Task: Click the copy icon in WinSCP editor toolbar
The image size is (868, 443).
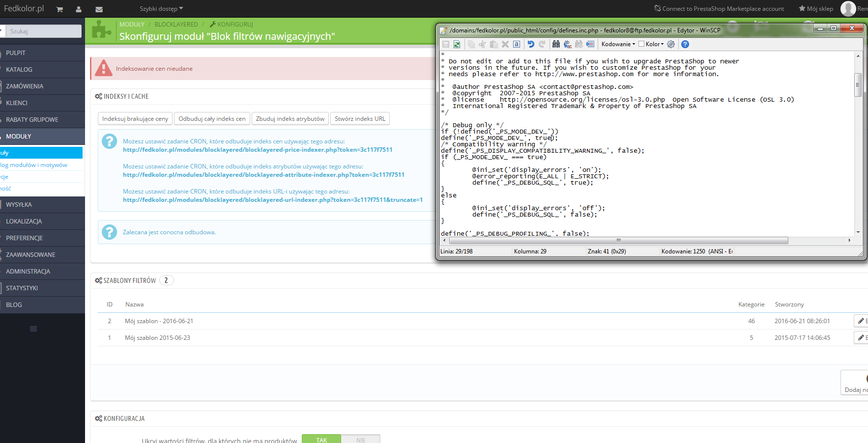Action: point(471,44)
